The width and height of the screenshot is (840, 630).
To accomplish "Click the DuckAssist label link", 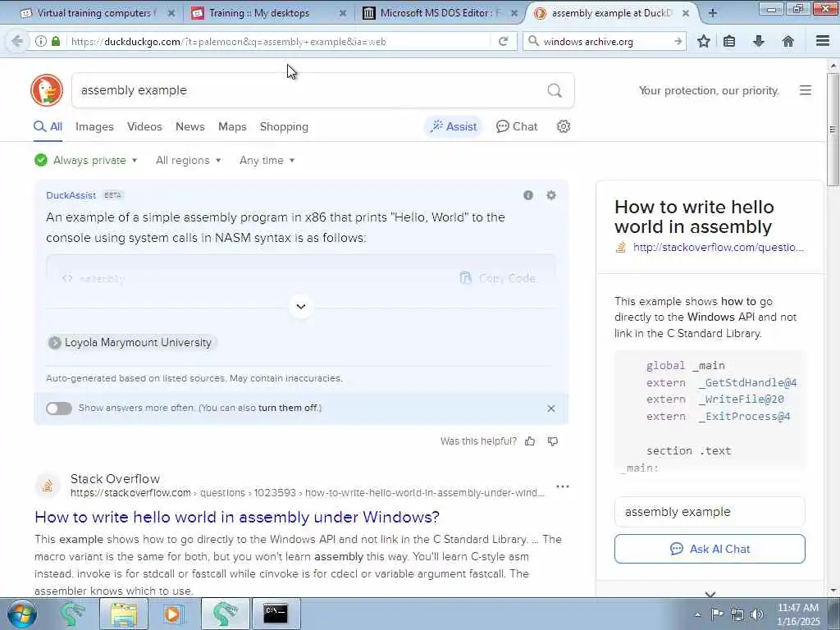I will point(71,195).
